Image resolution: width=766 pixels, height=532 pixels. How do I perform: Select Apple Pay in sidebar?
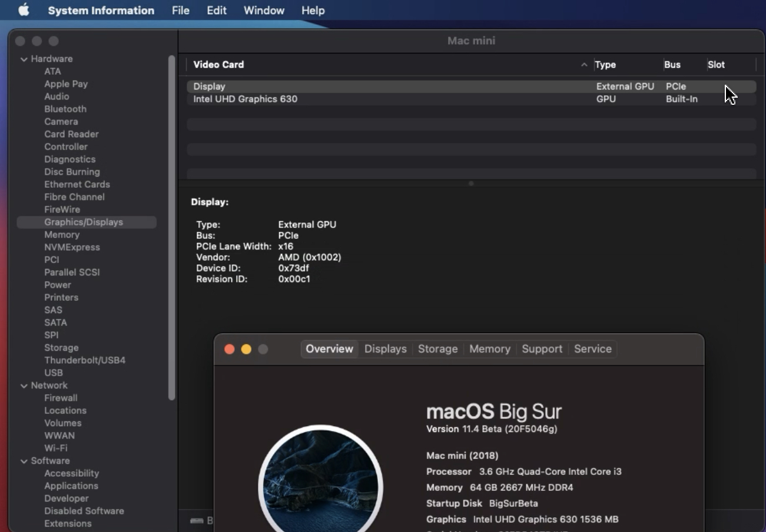point(66,84)
